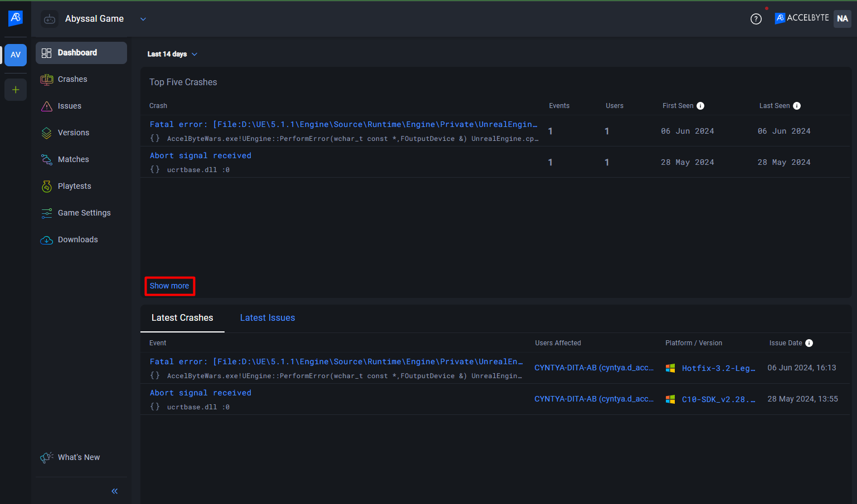This screenshot has width=857, height=504.
Task: Switch to the Latest Issues tab
Action: [267, 318]
